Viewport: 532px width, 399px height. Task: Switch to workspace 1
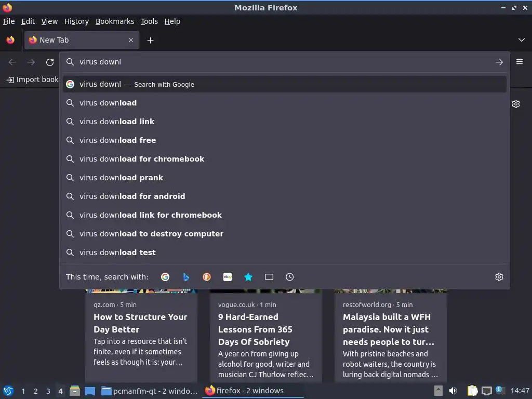click(x=23, y=391)
